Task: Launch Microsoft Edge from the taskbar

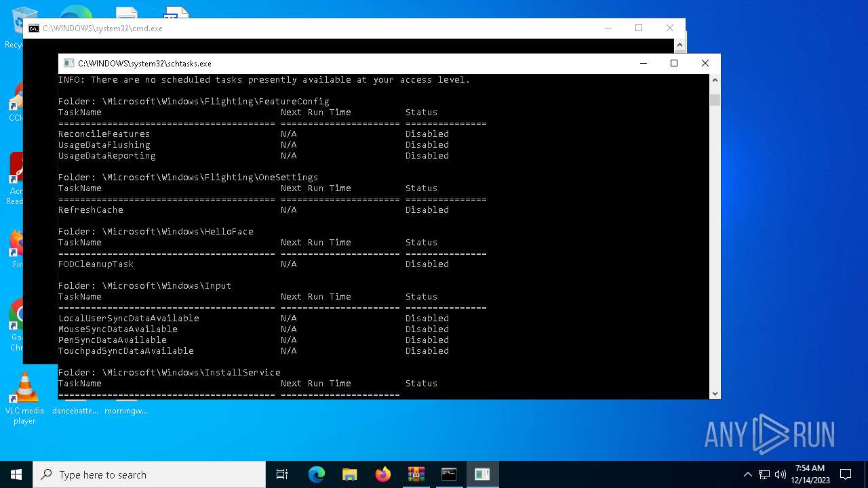Action: [317, 474]
